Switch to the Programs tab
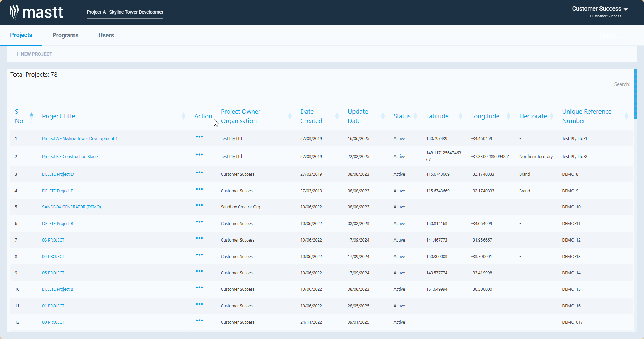Viewport: 644px width, 339px height. pyautogui.click(x=65, y=35)
